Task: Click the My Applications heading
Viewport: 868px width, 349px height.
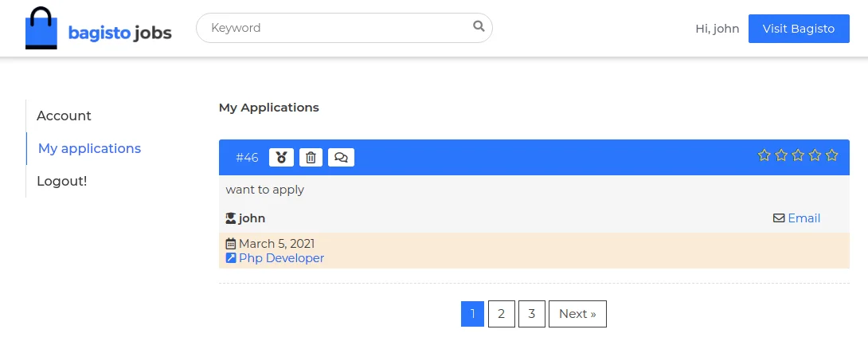Action: click(x=269, y=108)
